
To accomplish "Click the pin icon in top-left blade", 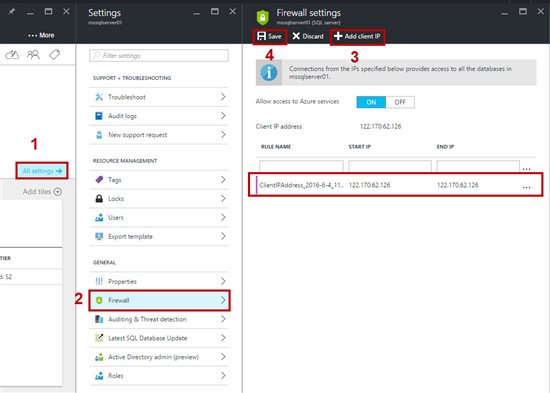I will pyautogui.click(x=12, y=12).
